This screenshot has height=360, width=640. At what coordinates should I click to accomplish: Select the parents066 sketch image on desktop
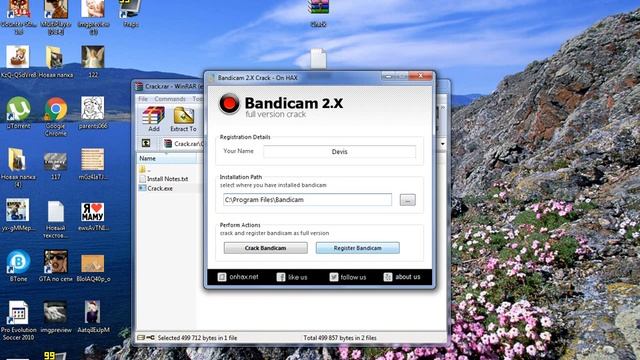[x=93, y=113]
